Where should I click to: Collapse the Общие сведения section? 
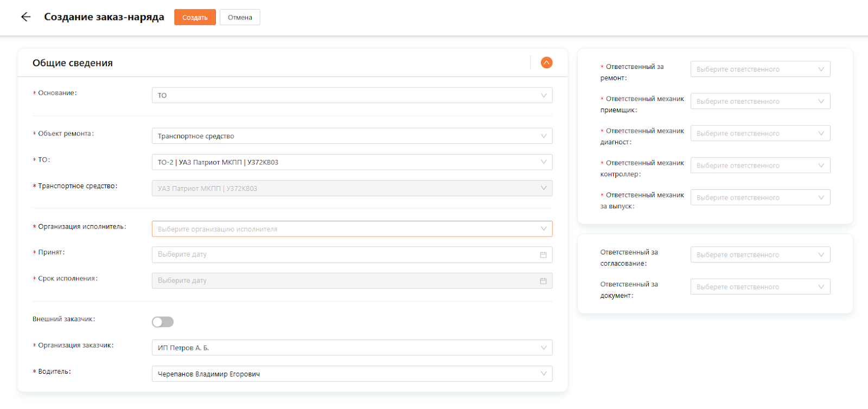(546, 63)
